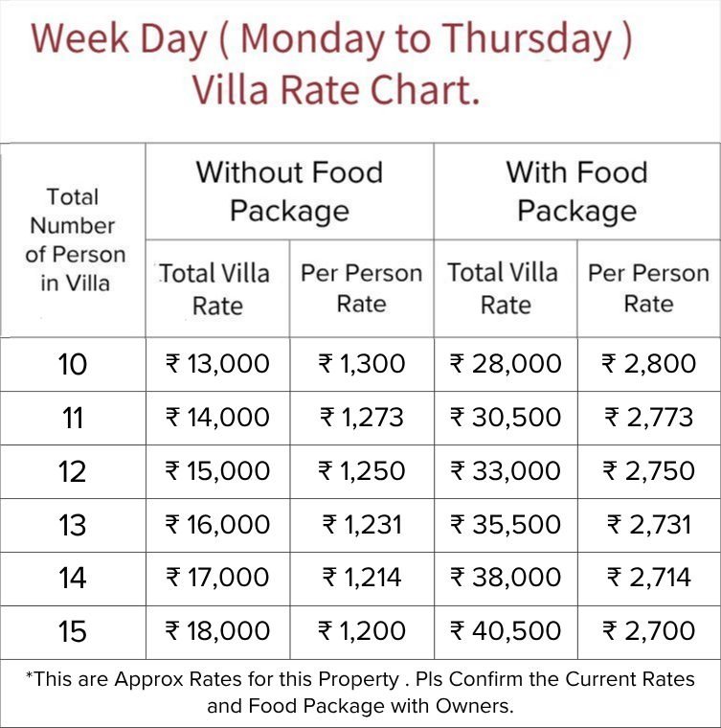Select the row label for 14 persons
Screen dimensions: 721x728
click(73, 579)
